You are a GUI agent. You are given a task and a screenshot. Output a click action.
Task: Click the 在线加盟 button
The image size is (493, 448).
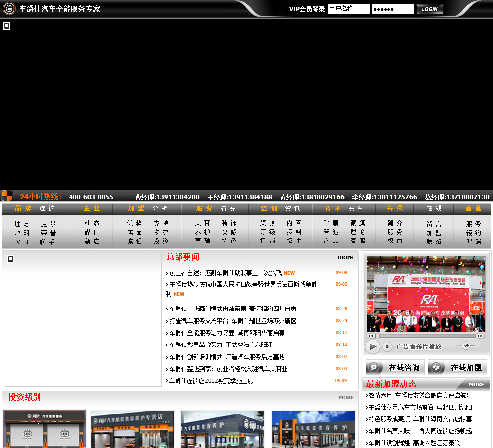point(457,367)
